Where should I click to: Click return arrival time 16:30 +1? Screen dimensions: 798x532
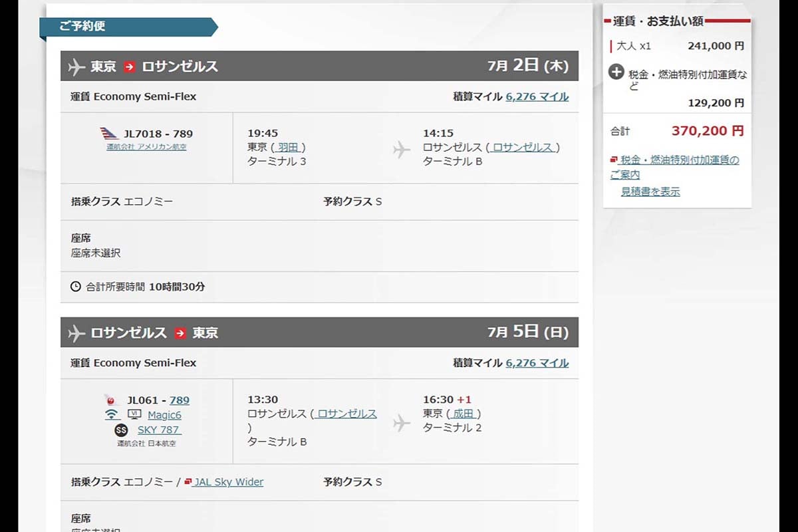[x=447, y=400]
